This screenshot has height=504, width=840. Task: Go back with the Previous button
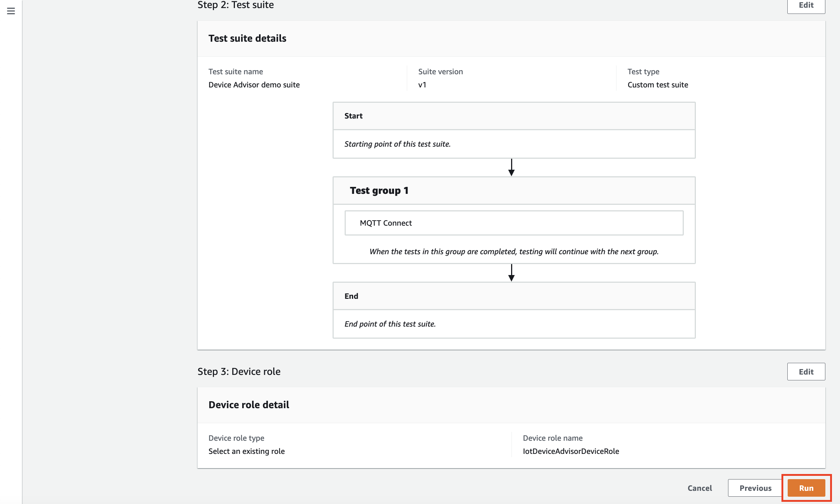click(755, 488)
